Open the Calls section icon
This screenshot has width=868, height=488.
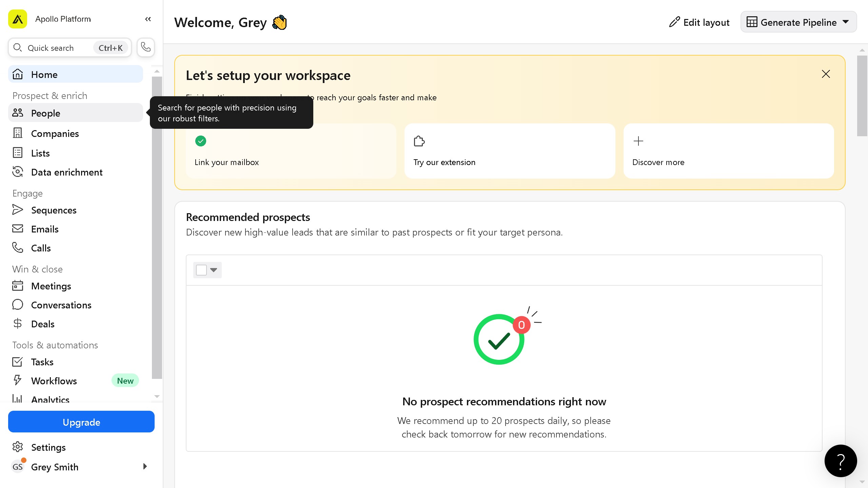pos(18,248)
